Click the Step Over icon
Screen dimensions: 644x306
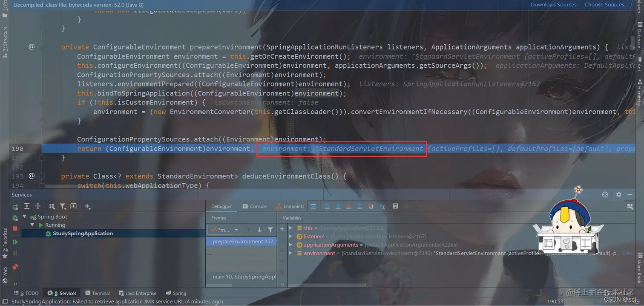pyautogui.click(x=327, y=206)
